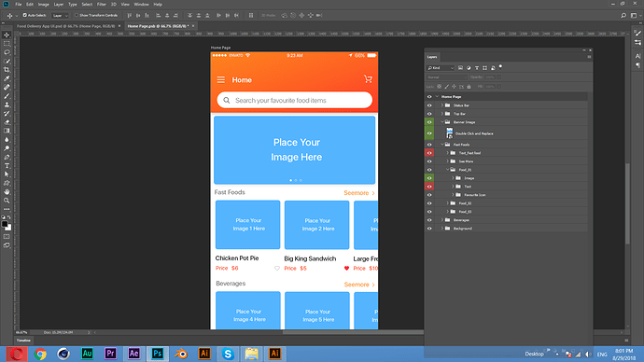Filter layers by type layers icon
The image size is (644, 362).
(x=477, y=68)
